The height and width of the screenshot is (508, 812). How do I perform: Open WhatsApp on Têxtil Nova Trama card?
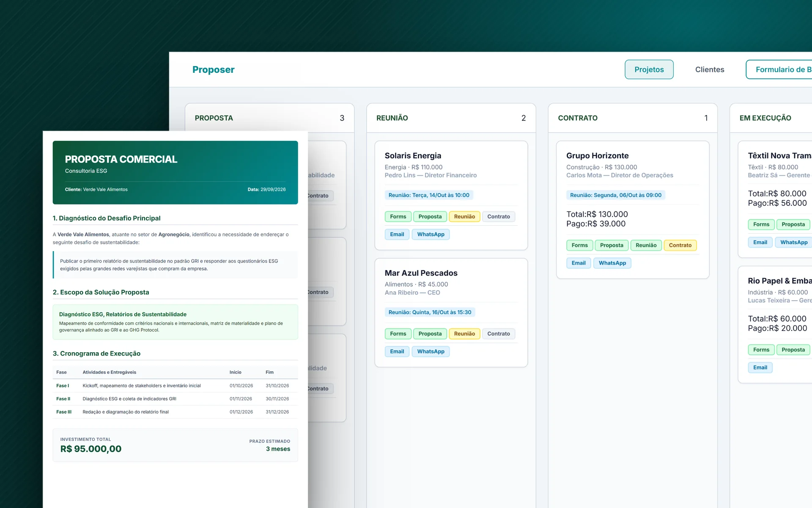(793, 242)
